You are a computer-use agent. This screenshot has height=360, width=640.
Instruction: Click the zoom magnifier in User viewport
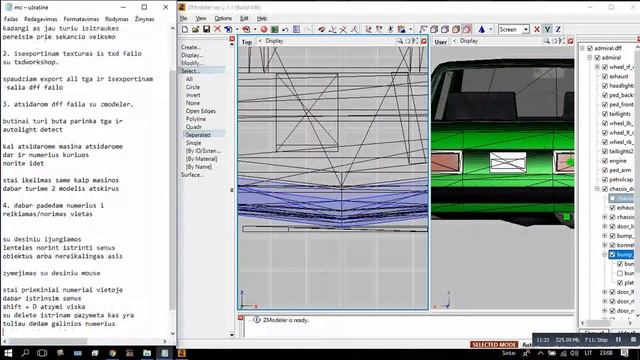click(x=547, y=41)
